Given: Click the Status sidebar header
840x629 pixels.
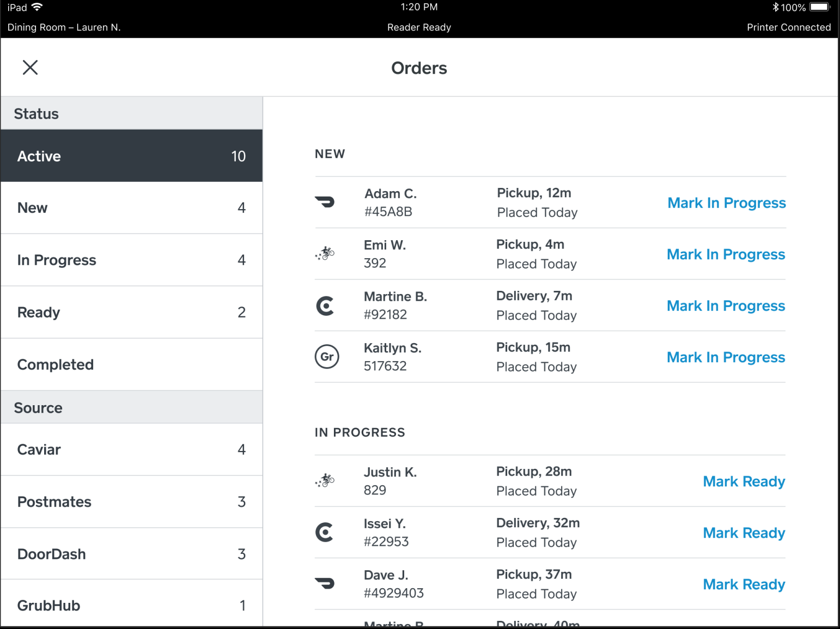Looking at the screenshot, I should pos(131,113).
